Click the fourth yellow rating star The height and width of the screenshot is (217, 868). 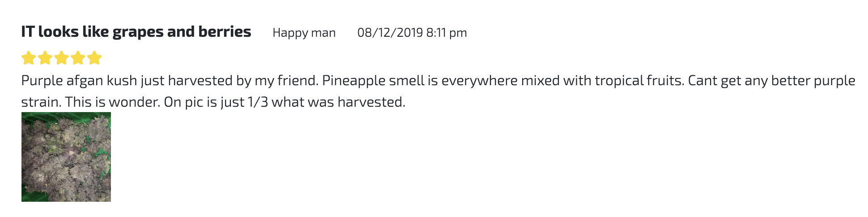[78, 58]
